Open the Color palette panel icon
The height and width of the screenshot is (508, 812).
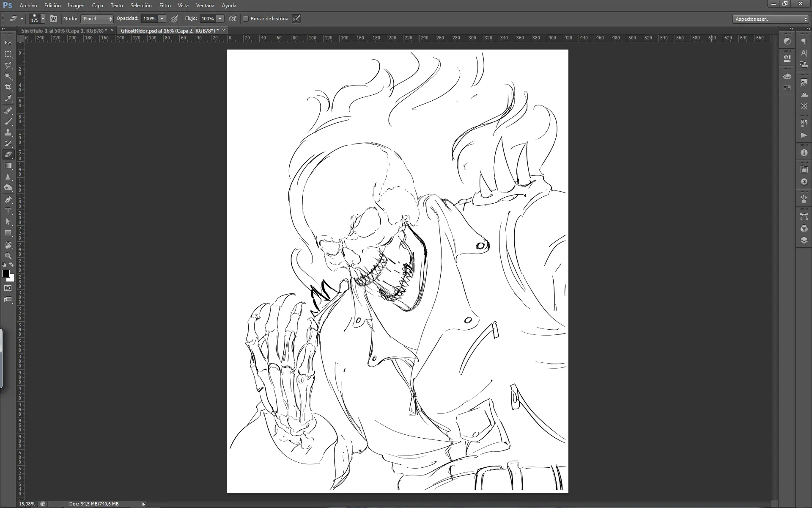pos(787,76)
